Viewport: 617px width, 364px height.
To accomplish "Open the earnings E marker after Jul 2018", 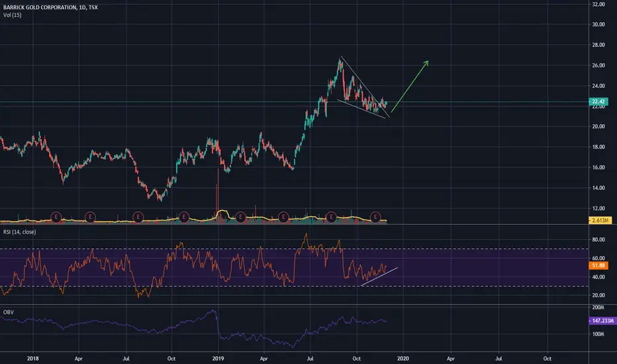I will tap(138, 217).
